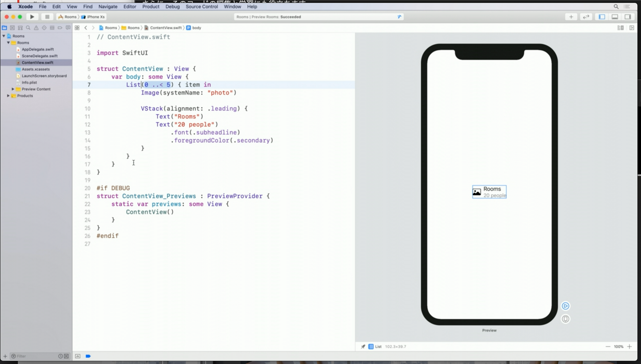Pin the preview using the pin icon
This screenshot has height=364, width=641.
click(x=363, y=346)
